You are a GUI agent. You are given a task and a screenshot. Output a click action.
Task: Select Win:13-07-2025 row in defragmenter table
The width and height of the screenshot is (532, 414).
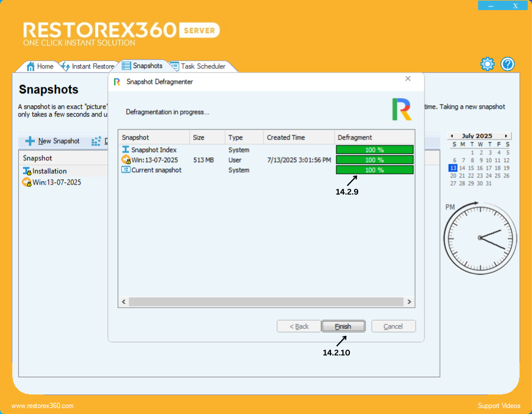(267, 160)
